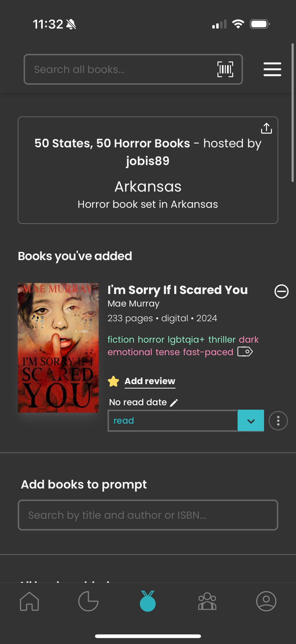Edit read date with pencil icon
Image resolution: width=296 pixels, height=644 pixels.
tap(174, 402)
